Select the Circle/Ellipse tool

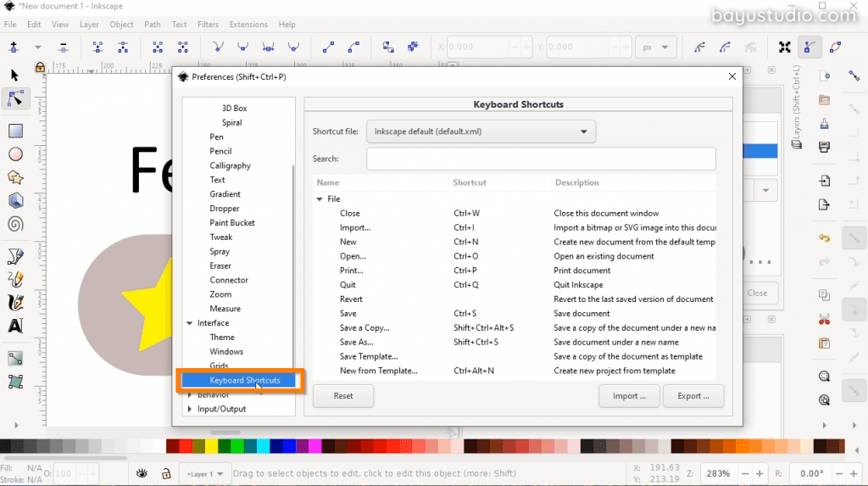click(x=15, y=154)
